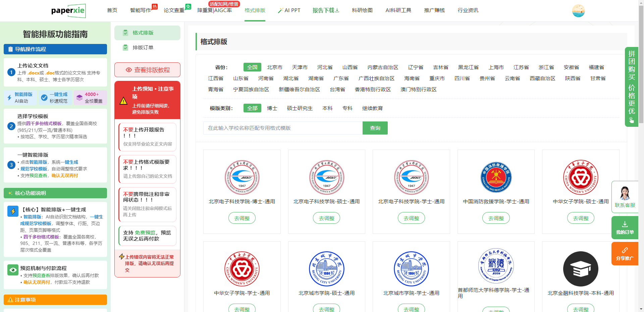Click 去调整 under 中国消防救援学院-学士-通用
The width and height of the screenshot is (644, 312).
(496, 218)
